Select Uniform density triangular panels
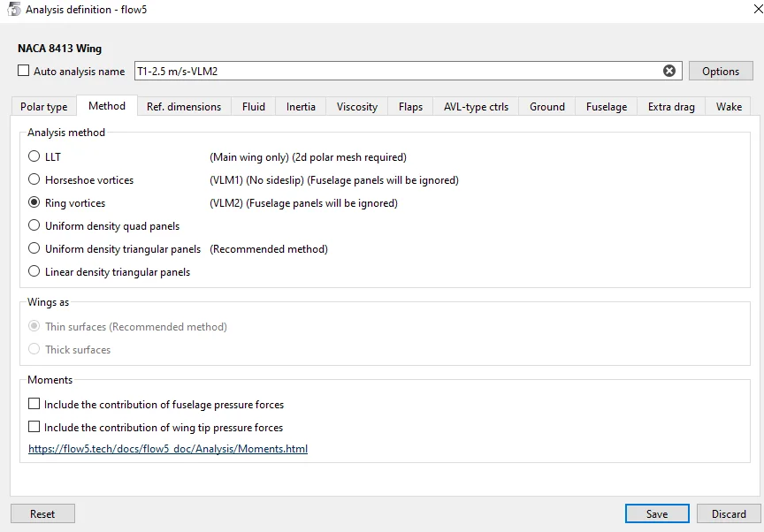 pyautogui.click(x=34, y=248)
